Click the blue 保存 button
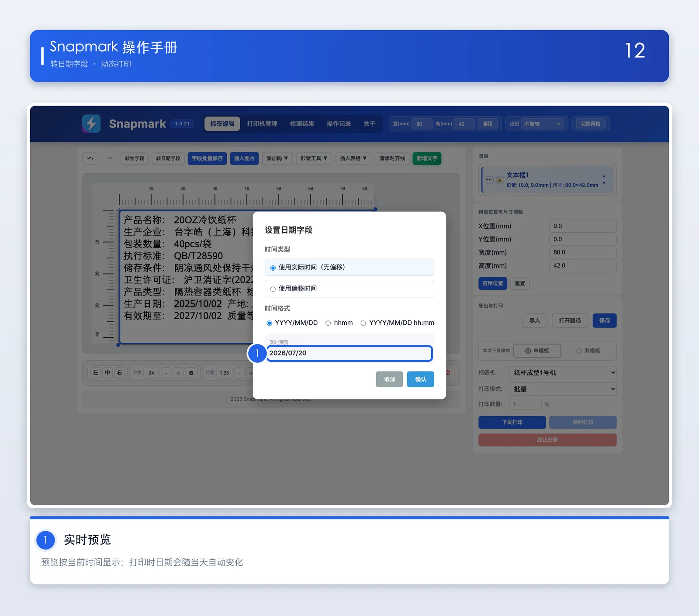The height and width of the screenshot is (616, 699). (x=605, y=321)
